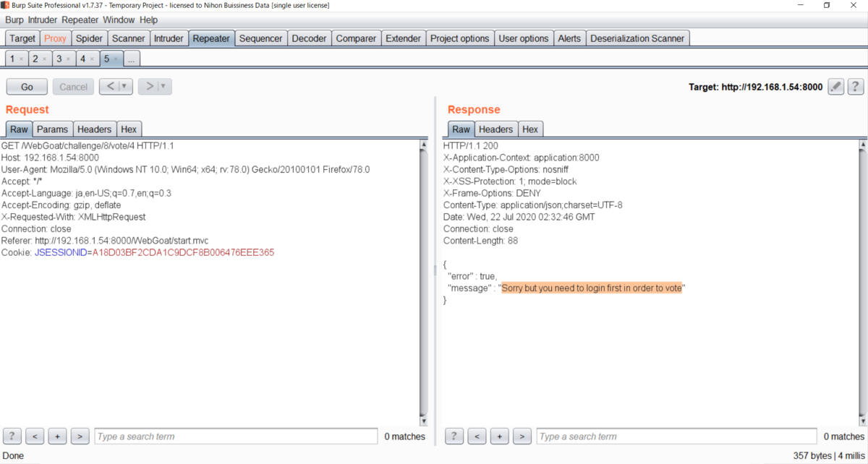Focus the response search term field

(x=678, y=437)
